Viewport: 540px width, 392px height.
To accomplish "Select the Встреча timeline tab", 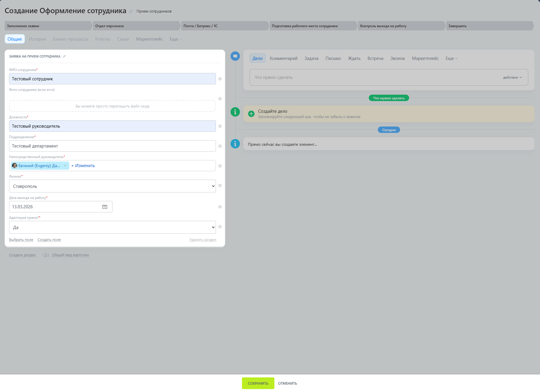I will coord(375,58).
